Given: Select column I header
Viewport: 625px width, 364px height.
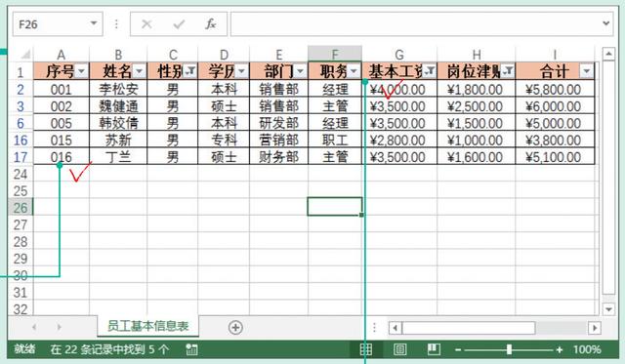Looking at the screenshot, I should tap(555, 55).
